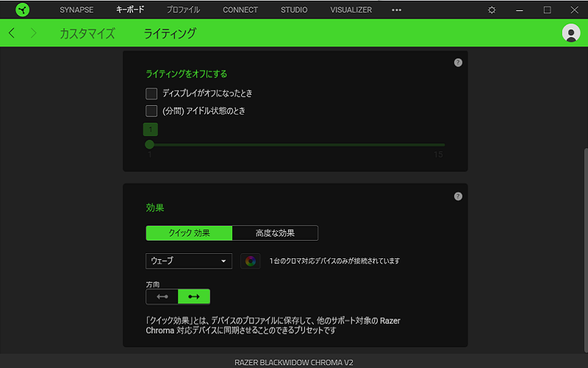Open the CONNECT tab

240,10
